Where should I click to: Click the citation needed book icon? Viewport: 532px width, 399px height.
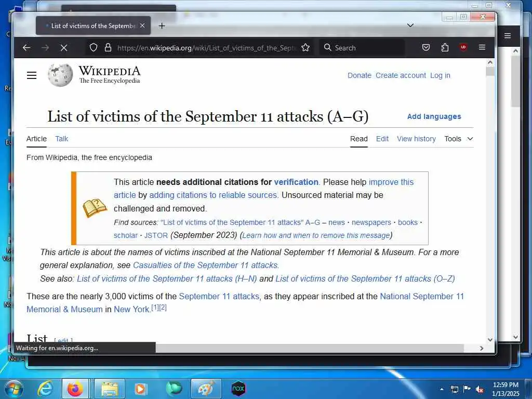95,208
